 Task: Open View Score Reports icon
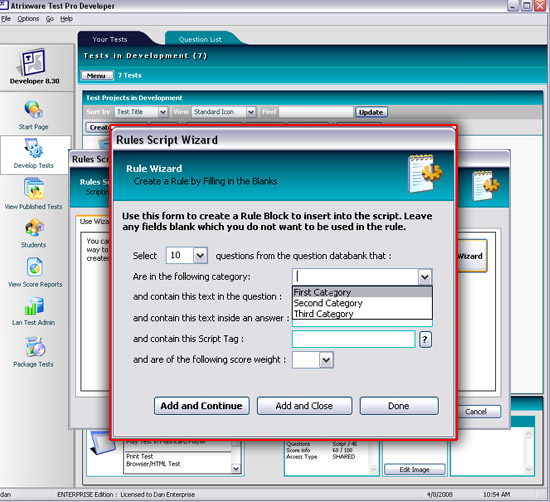(34, 267)
